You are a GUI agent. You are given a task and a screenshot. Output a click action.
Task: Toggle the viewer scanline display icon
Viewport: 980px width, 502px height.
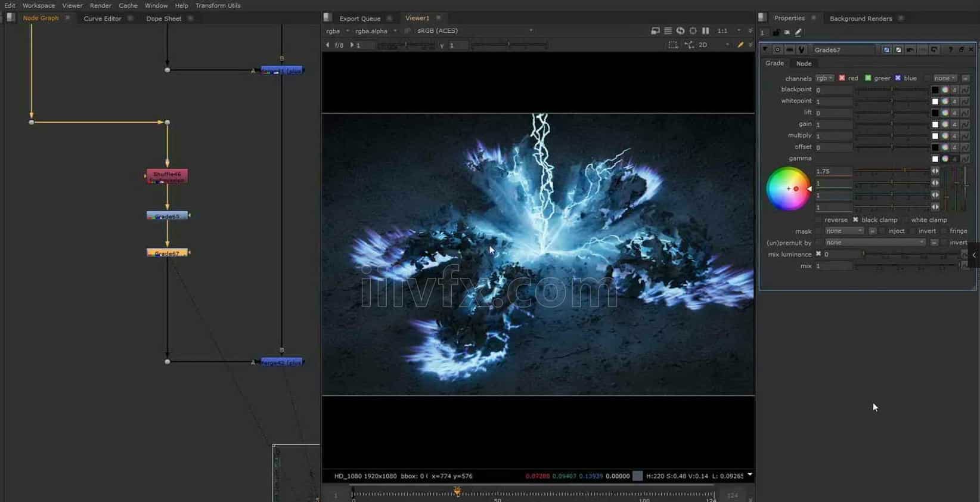tap(668, 30)
